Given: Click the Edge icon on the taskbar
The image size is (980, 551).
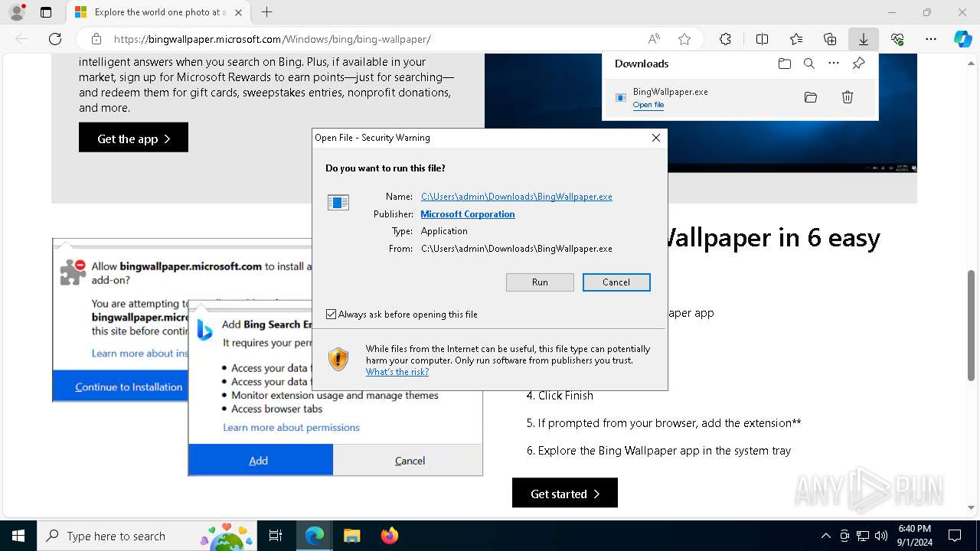Looking at the screenshot, I should tap(315, 536).
